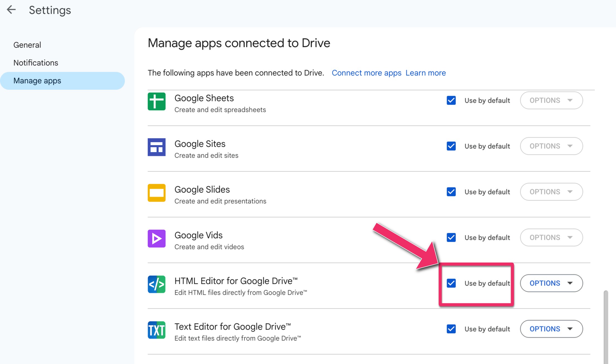
Task: Toggle Use by default for Text Editor
Action: 451,329
